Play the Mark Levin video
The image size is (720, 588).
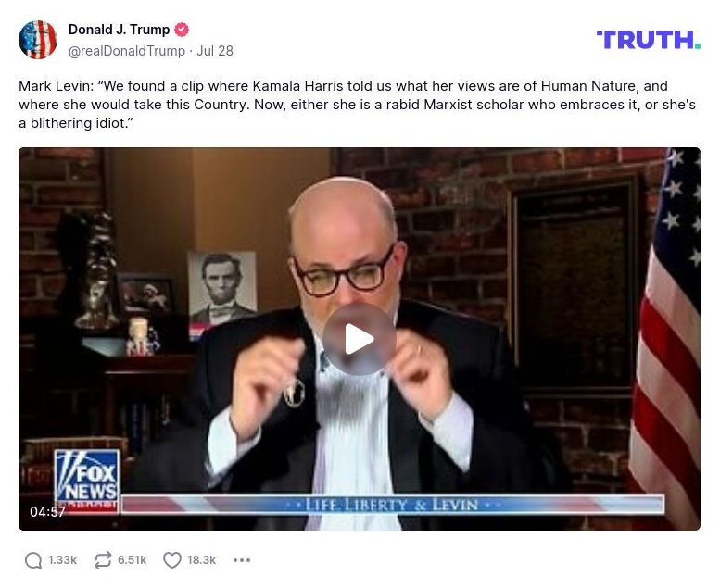click(x=360, y=339)
